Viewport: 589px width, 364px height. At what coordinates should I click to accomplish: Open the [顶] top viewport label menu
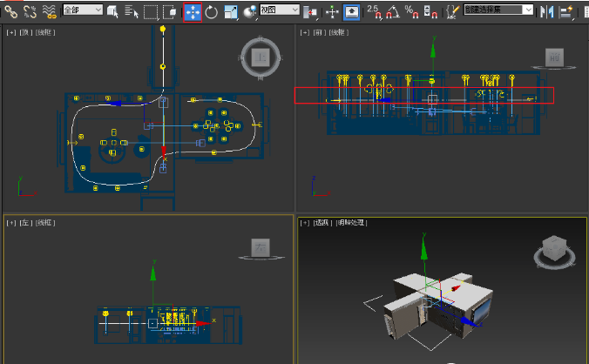click(24, 32)
